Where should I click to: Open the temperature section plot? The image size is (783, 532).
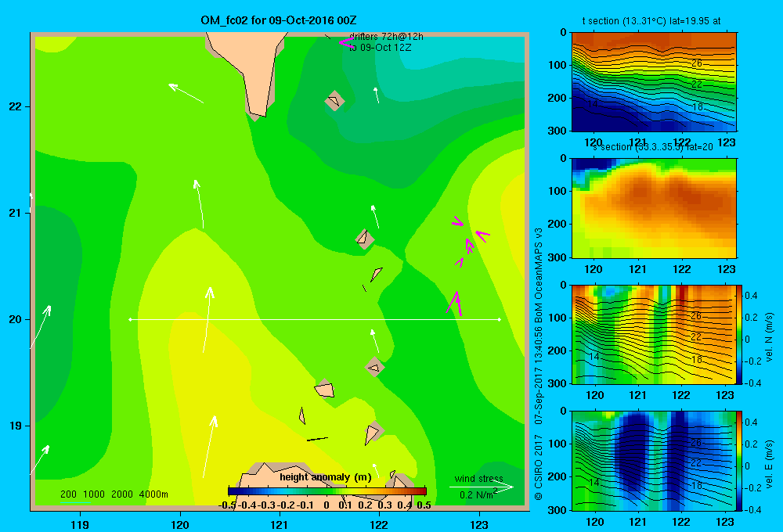pyautogui.click(x=654, y=81)
